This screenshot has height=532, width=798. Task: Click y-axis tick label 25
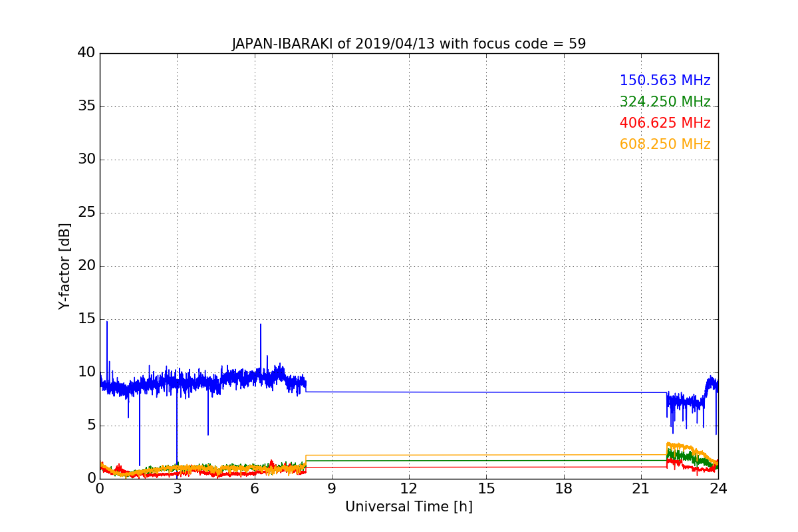tap(86, 213)
